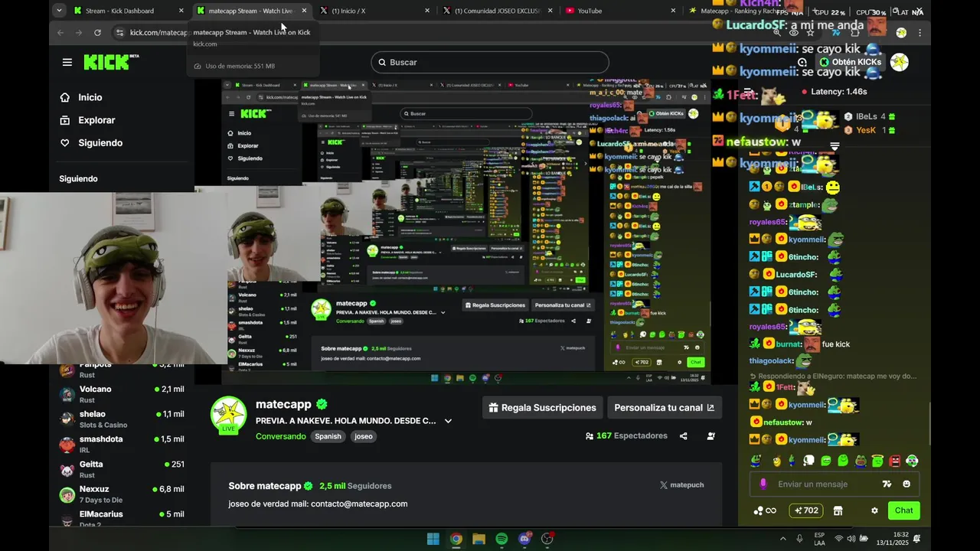Open the chat shop storefront icon
This screenshot has width=980, height=551.
pos(838,510)
